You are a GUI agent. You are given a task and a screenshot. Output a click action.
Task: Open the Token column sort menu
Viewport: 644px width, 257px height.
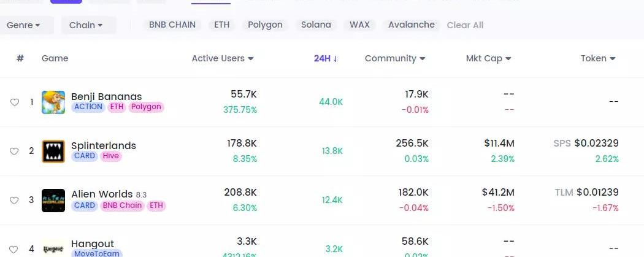(x=598, y=58)
